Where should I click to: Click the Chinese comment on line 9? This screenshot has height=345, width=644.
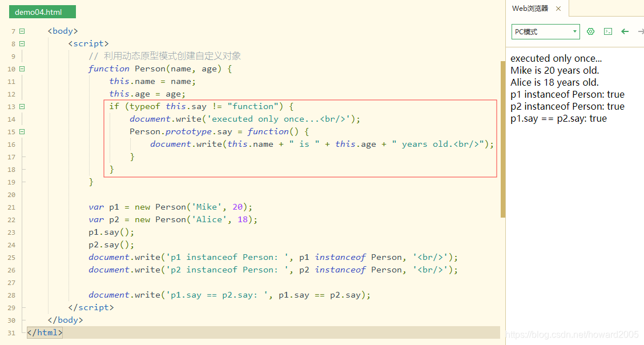tap(164, 57)
